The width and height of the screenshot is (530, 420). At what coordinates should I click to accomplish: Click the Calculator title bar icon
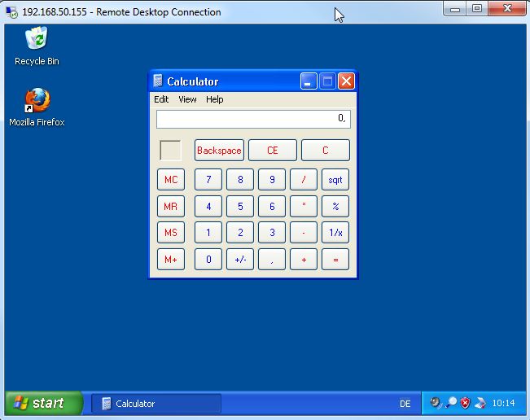(158, 81)
